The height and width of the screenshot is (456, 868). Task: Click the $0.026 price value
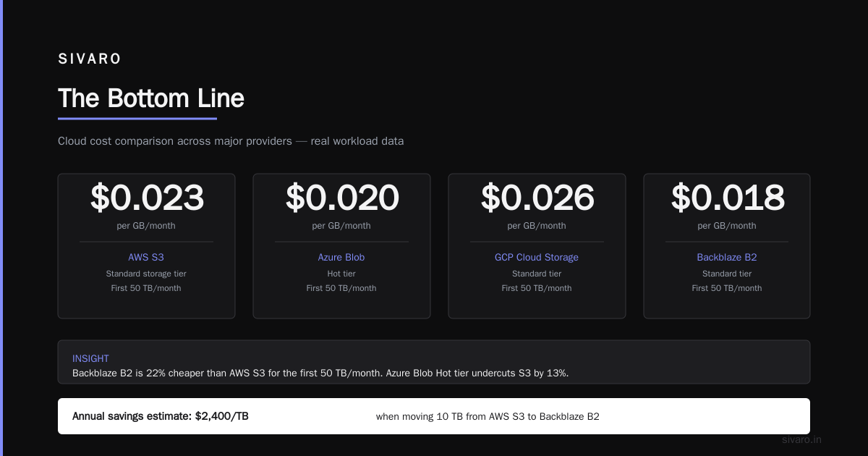pyautogui.click(x=537, y=198)
